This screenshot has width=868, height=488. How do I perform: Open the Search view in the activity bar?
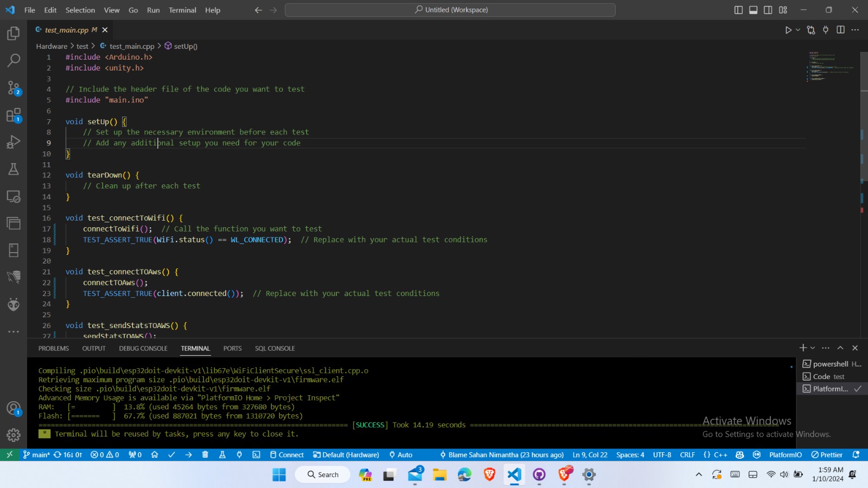[14, 60]
